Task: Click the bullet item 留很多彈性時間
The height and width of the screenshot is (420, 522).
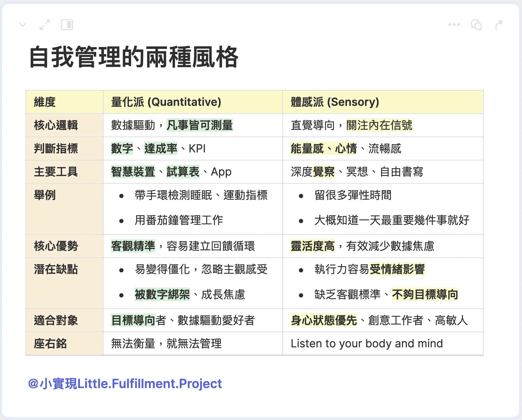Action: 353,195
